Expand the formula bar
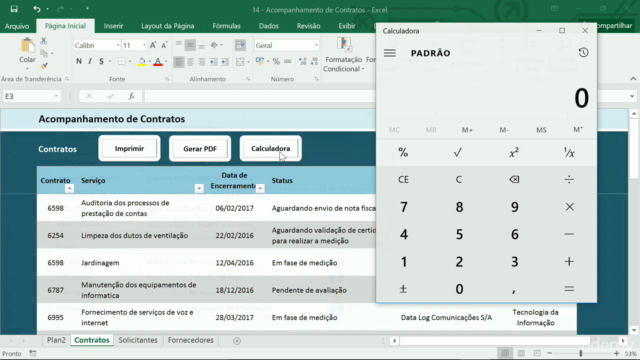Screen dimensions: 640x360 pyautogui.click(x=632, y=96)
